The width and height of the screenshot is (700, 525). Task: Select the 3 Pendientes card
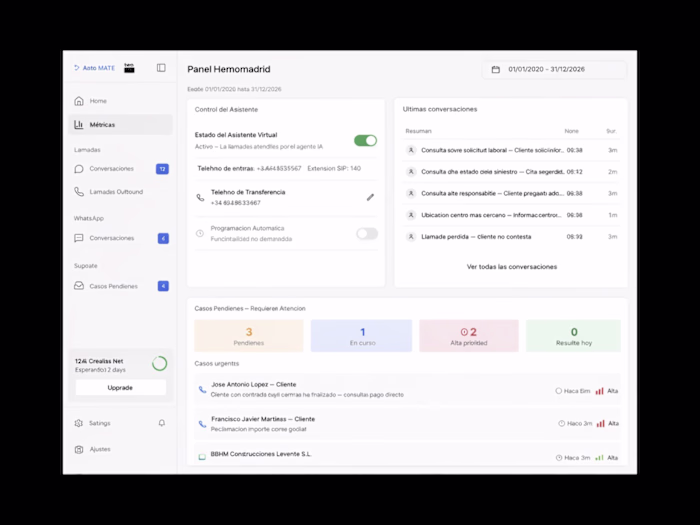[x=249, y=336]
